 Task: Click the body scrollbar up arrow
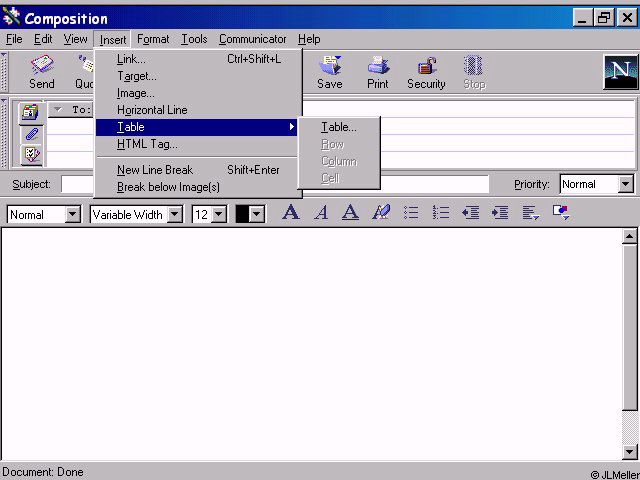(x=629, y=236)
